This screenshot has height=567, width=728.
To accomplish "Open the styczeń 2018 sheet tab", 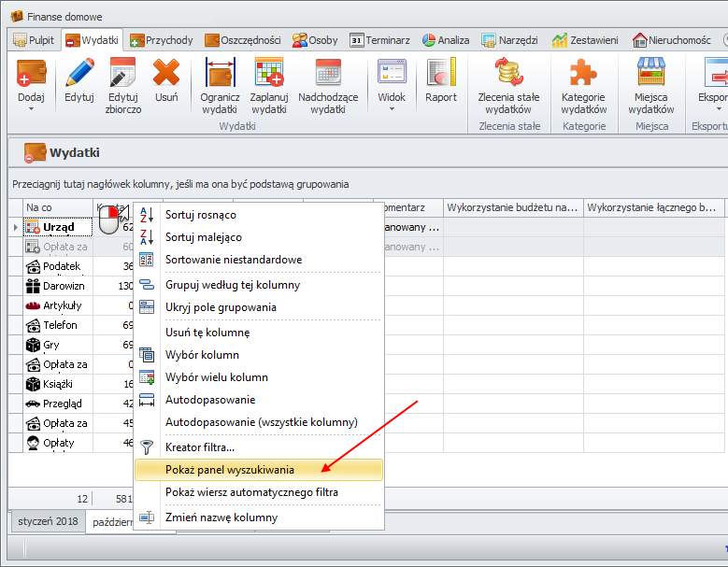I will 47,521.
